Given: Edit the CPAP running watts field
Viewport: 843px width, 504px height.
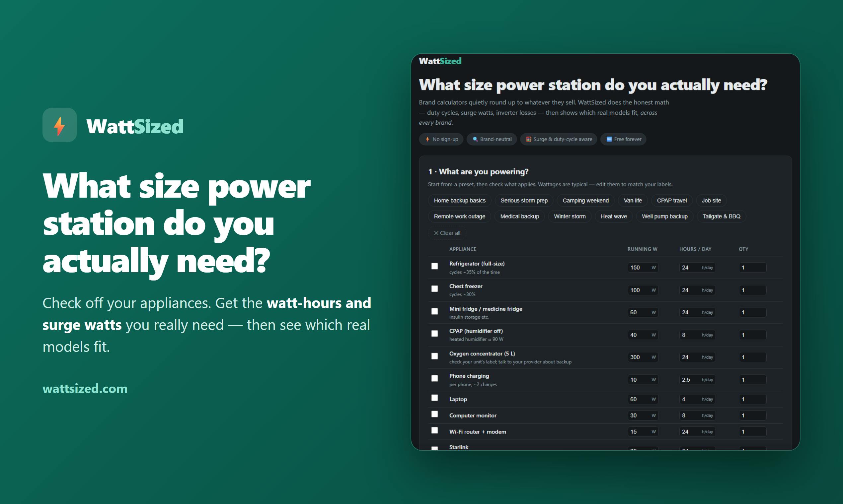Looking at the screenshot, I should [x=643, y=335].
